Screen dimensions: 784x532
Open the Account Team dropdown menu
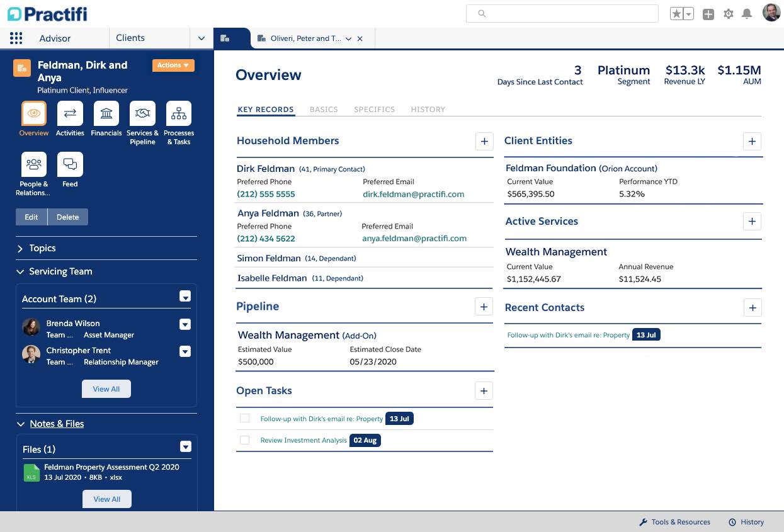(185, 297)
